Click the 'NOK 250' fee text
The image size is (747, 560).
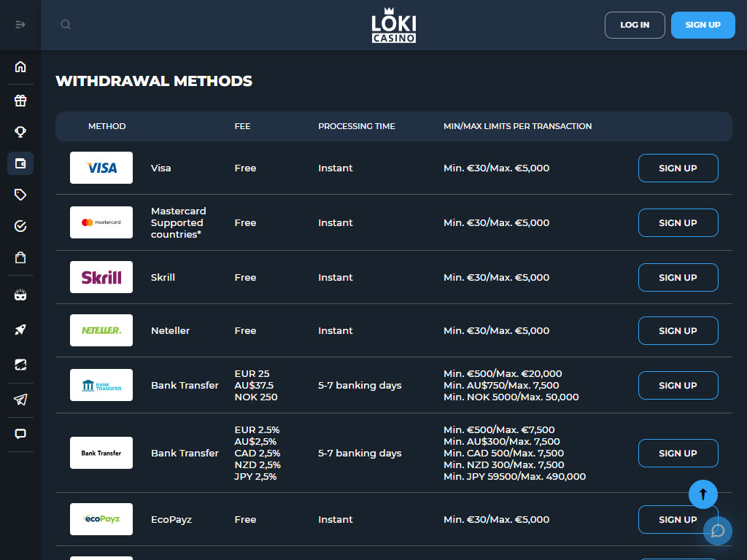click(256, 397)
